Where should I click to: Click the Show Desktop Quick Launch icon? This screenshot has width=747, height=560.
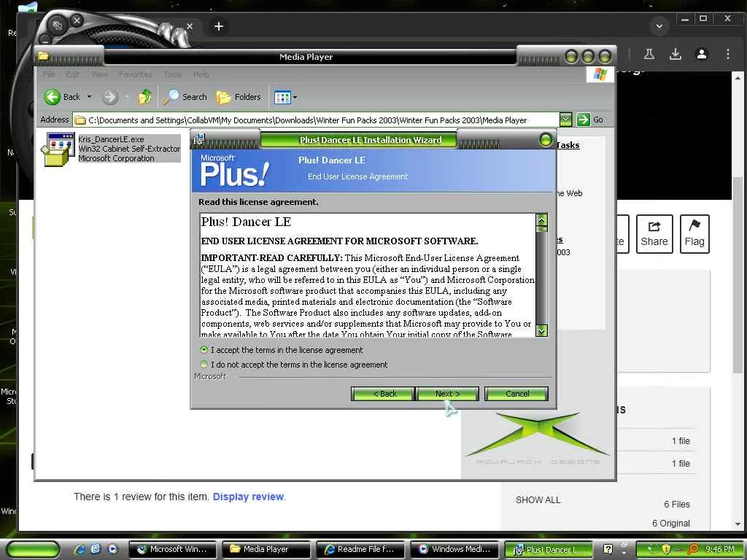(x=96, y=549)
